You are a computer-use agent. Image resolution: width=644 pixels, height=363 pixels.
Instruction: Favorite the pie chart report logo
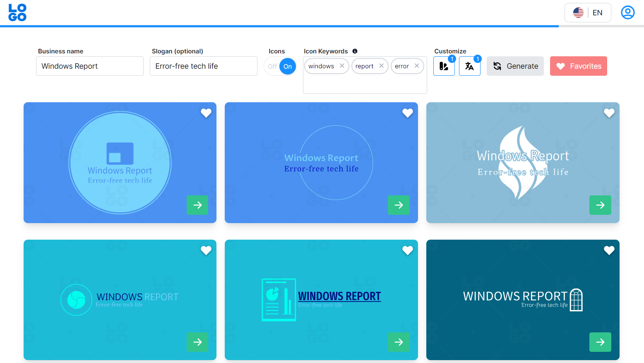(x=407, y=250)
